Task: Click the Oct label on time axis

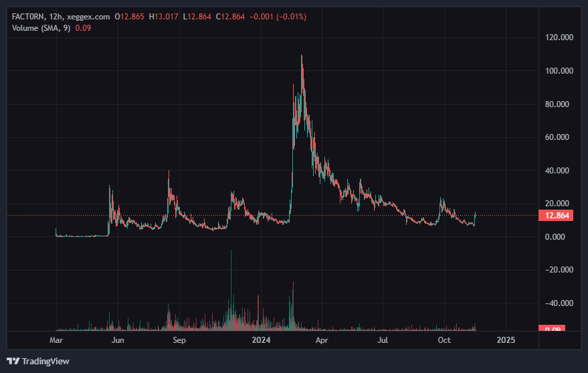Action: point(444,340)
